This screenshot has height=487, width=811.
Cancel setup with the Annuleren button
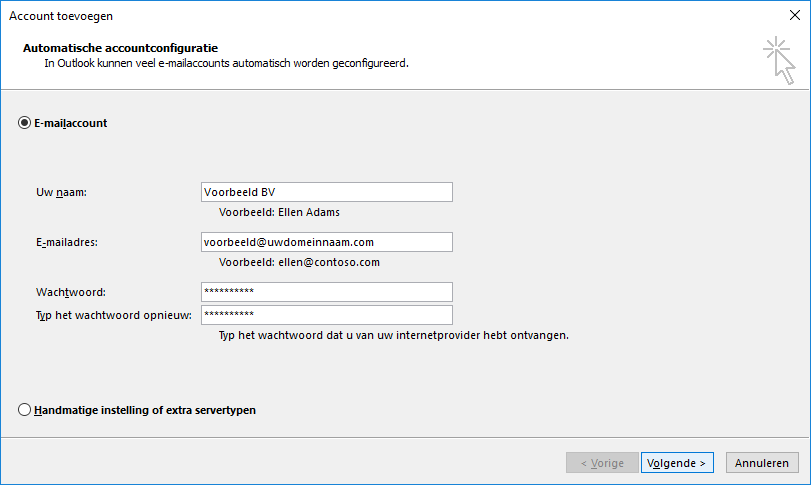click(x=762, y=463)
